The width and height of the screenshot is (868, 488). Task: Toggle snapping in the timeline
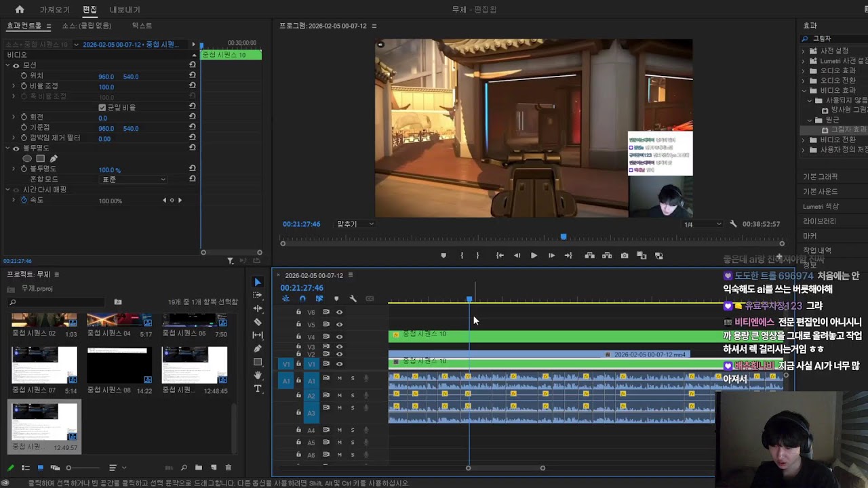pyautogui.click(x=302, y=299)
